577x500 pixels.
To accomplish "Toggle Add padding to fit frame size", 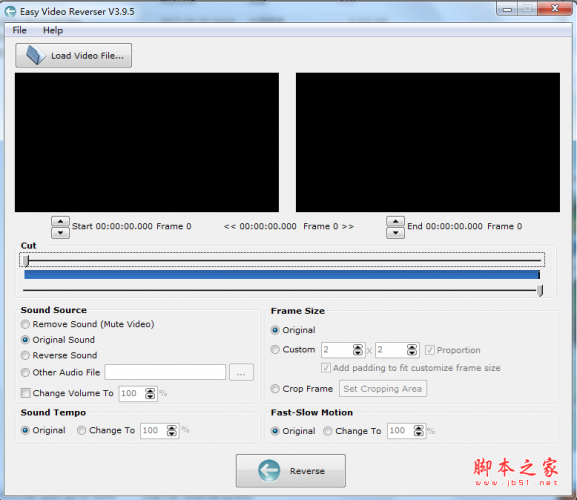I will pyautogui.click(x=326, y=368).
